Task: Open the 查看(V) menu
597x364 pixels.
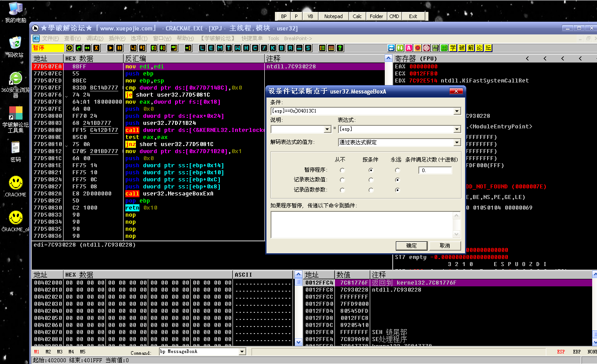Action: 72,38
